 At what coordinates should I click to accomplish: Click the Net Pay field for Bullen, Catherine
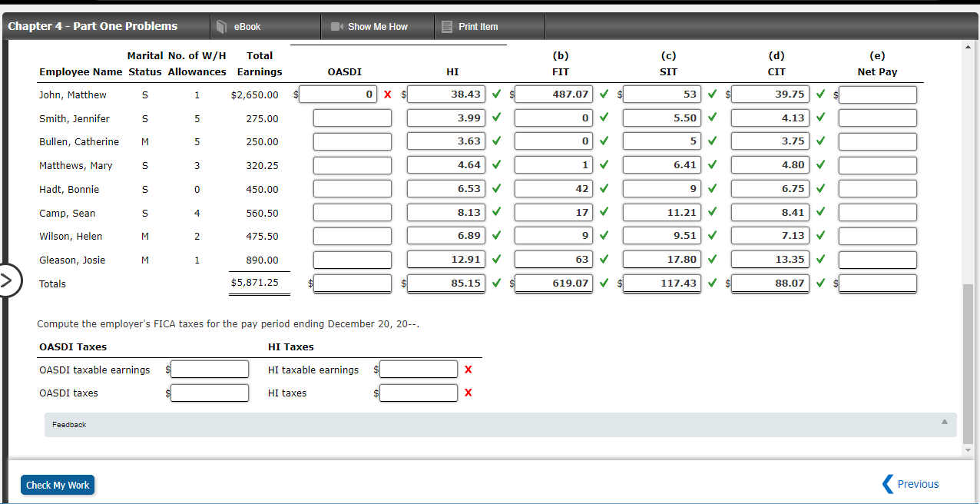click(878, 141)
